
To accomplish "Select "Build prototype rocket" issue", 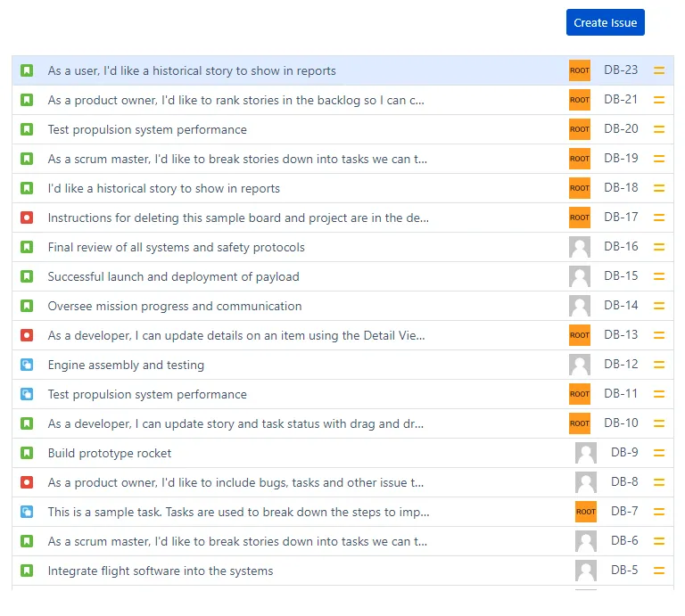I will pos(109,453).
